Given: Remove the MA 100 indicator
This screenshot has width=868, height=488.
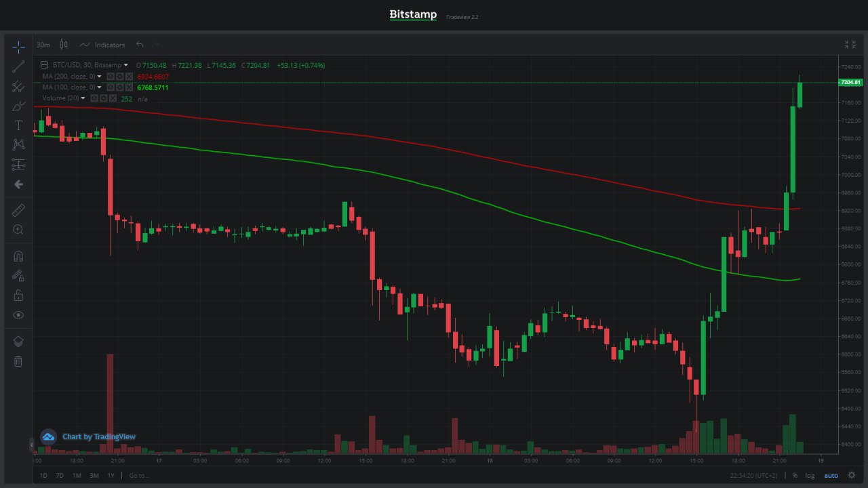Looking at the screenshot, I should pyautogui.click(x=129, y=87).
